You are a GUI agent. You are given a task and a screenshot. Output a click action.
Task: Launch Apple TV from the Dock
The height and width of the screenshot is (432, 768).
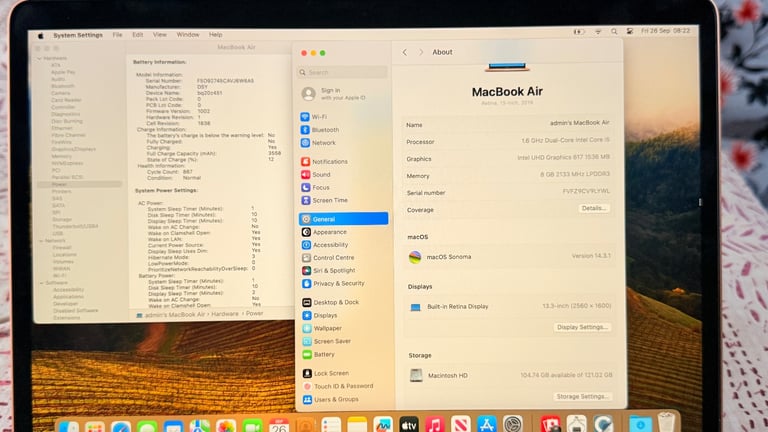click(x=408, y=424)
